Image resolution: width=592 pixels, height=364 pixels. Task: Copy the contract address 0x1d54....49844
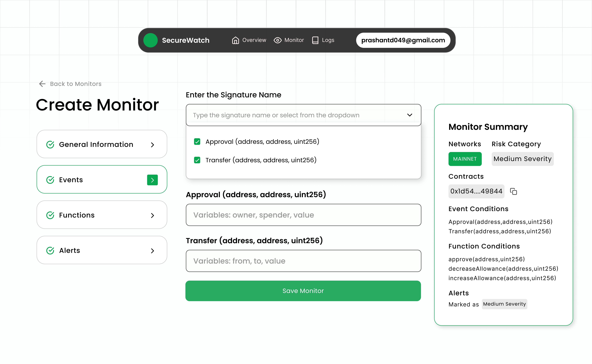point(513,191)
